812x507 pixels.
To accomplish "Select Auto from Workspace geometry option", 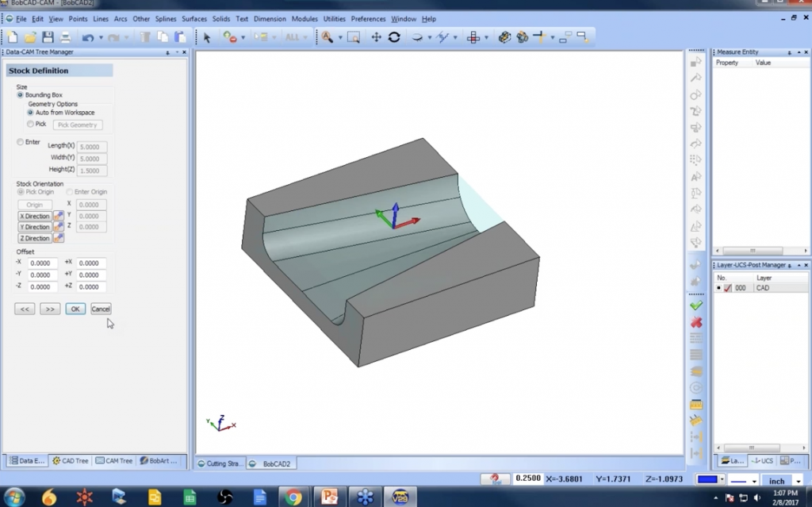I will pos(30,113).
